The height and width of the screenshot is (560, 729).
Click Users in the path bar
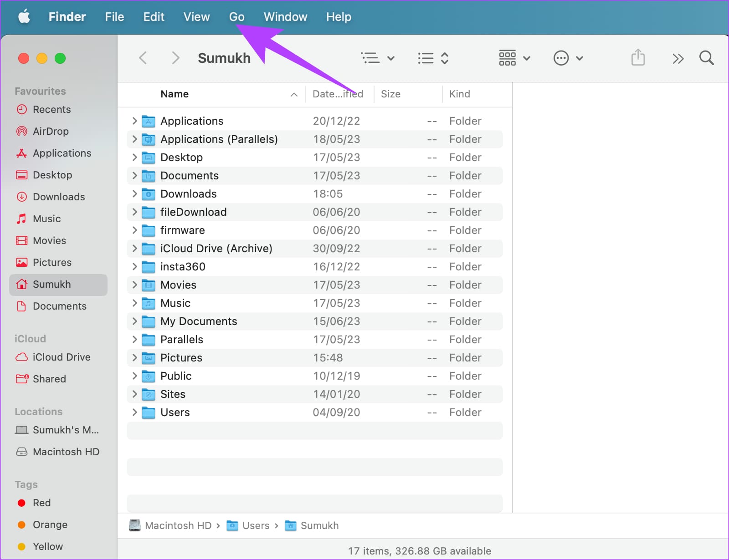coord(255,525)
